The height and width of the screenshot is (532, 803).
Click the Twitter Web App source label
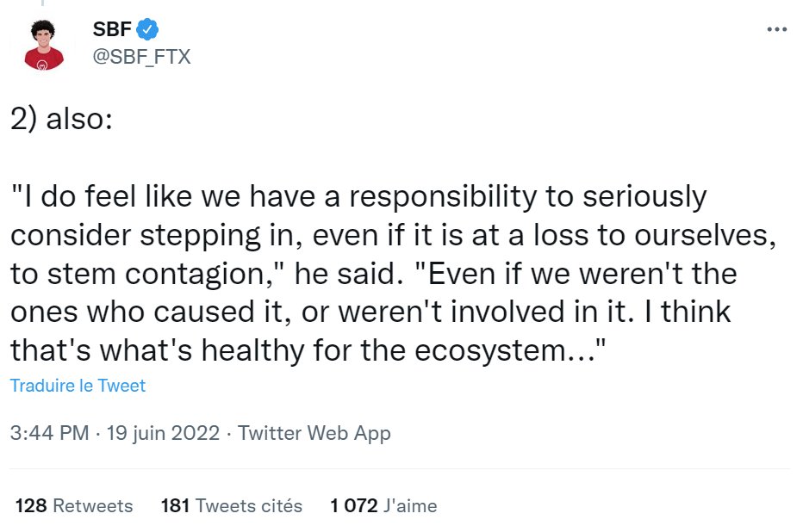coord(314,433)
